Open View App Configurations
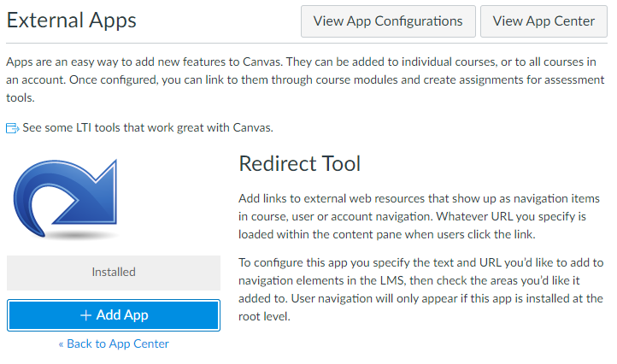The width and height of the screenshot is (617, 364). (x=388, y=21)
